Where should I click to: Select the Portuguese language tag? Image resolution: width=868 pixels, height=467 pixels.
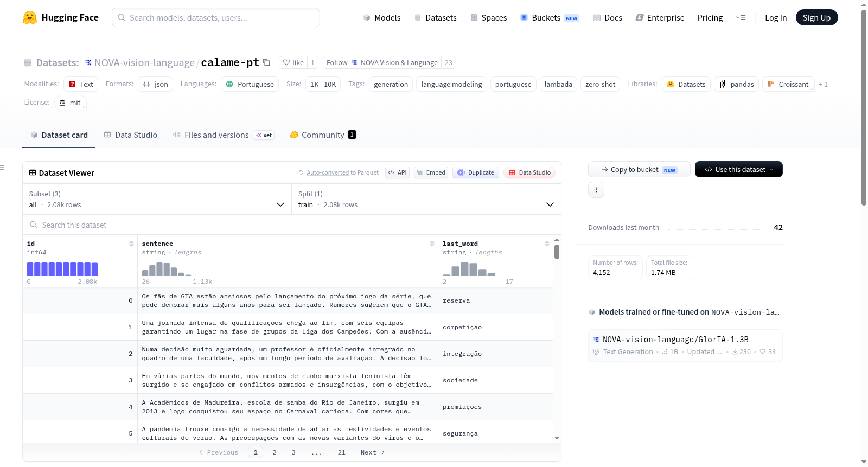click(250, 84)
